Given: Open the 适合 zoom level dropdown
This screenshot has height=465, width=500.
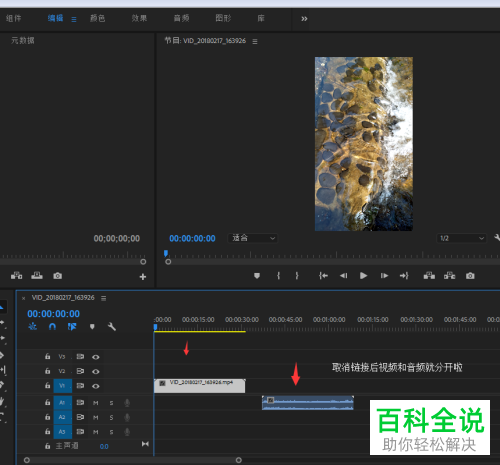Looking at the screenshot, I should click(x=253, y=238).
